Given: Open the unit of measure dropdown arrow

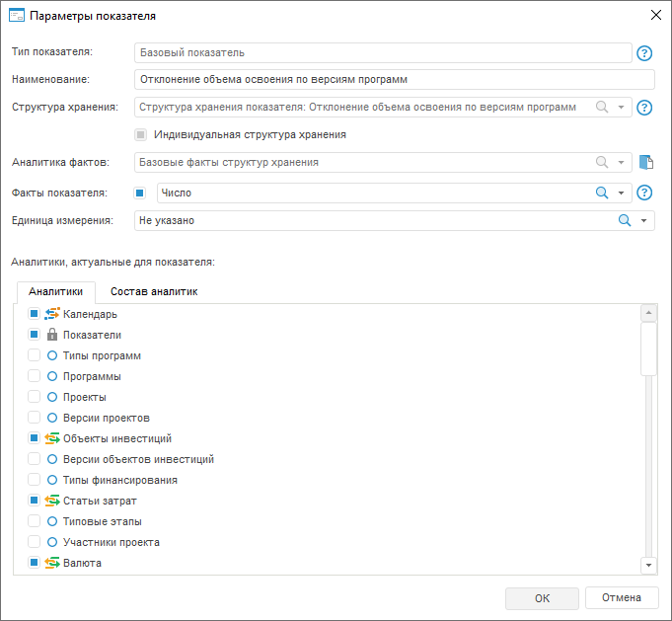Looking at the screenshot, I should [644, 221].
